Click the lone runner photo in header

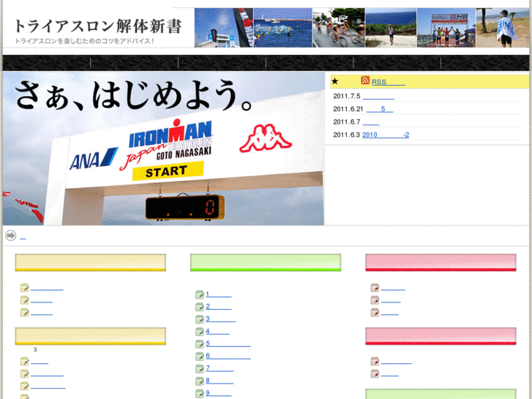click(x=391, y=28)
